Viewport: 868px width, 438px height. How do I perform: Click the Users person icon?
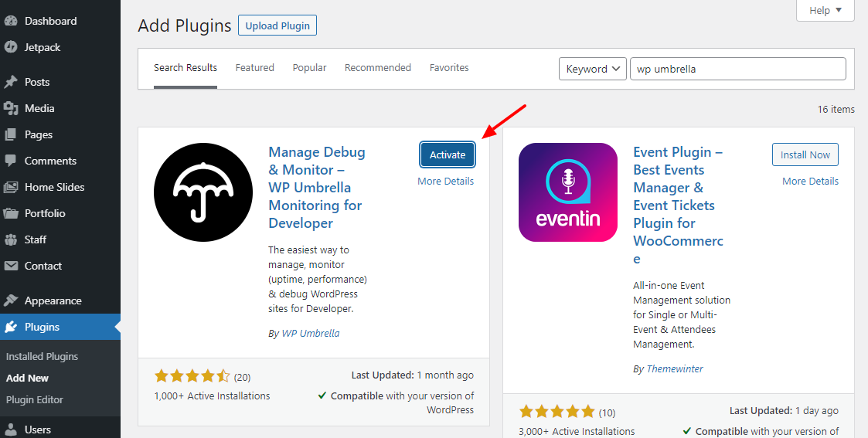coord(11,430)
